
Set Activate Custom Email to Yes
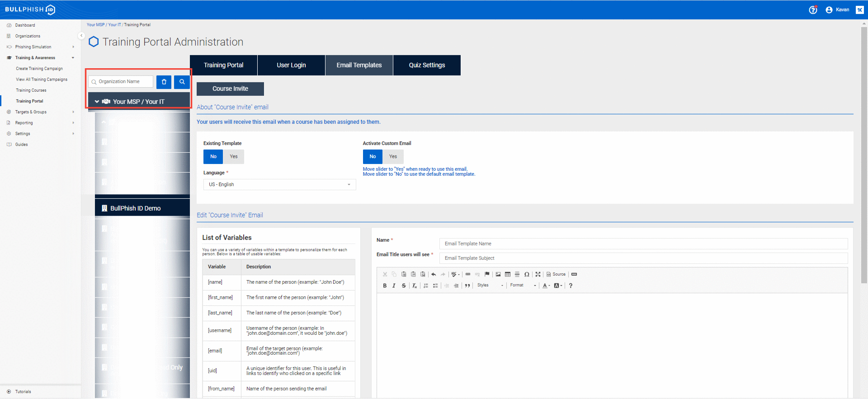[x=393, y=157]
